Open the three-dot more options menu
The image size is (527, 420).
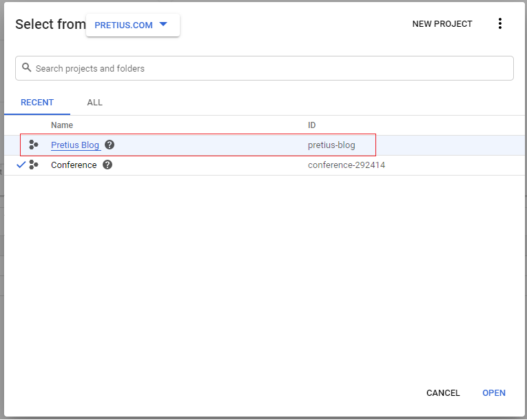point(499,24)
